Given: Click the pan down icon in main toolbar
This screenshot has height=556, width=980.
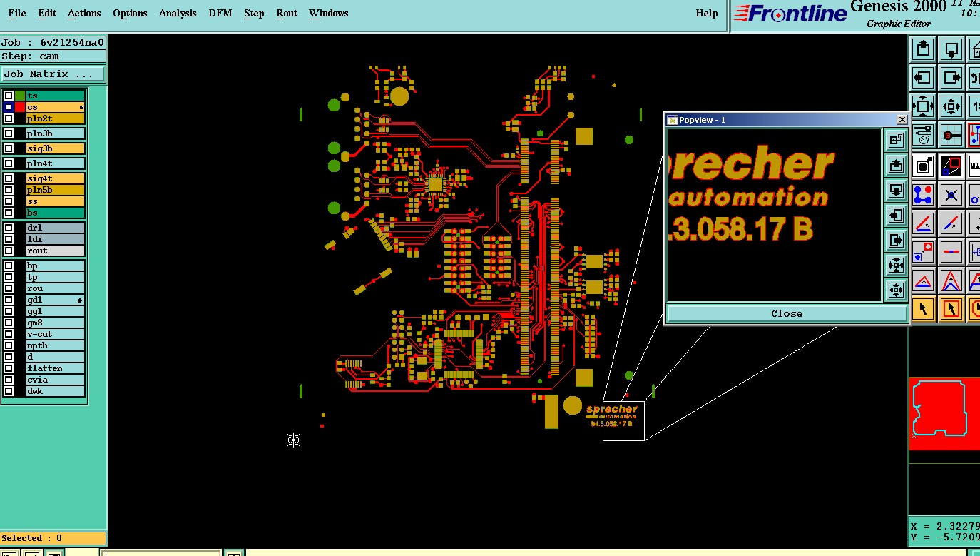Looking at the screenshot, I should point(951,49).
